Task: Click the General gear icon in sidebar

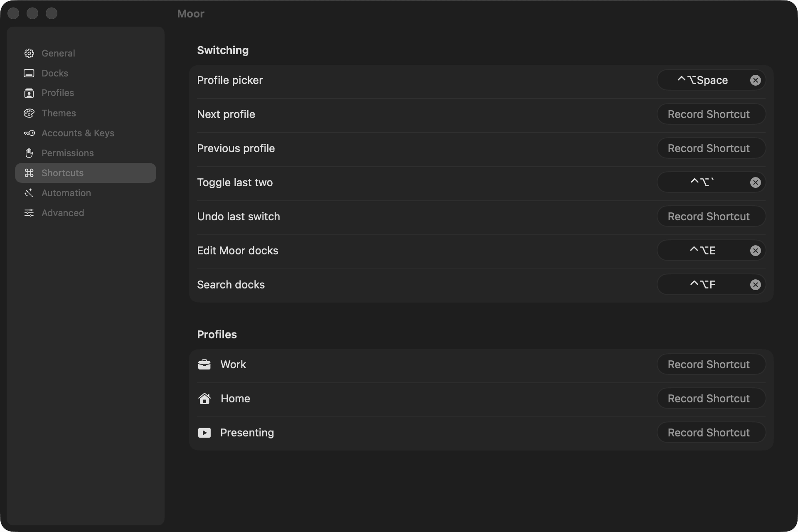Action: coord(29,53)
